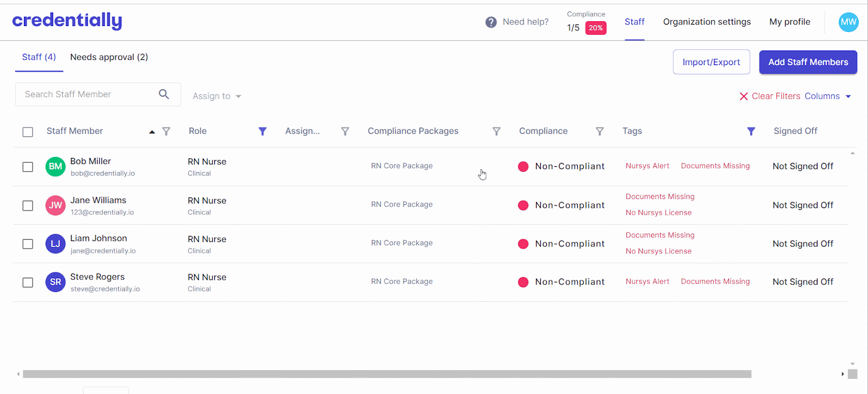
Task: Click the search magnifier icon
Action: pos(164,94)
